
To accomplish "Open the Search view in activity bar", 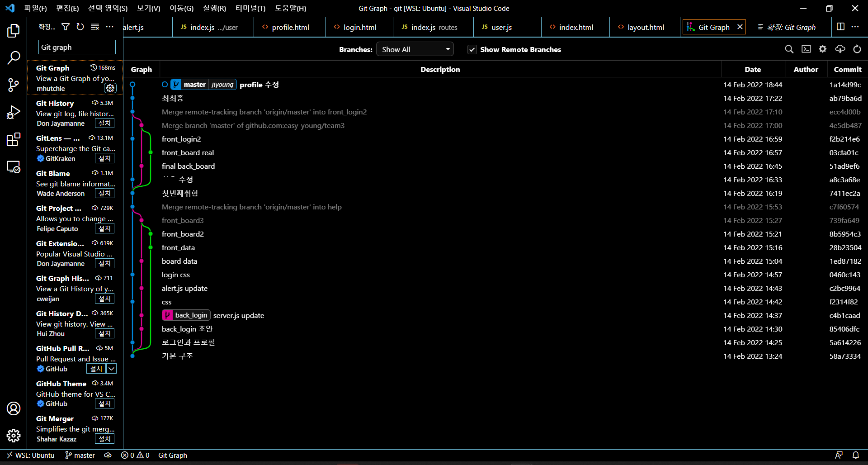I will (x=14, y=58).
